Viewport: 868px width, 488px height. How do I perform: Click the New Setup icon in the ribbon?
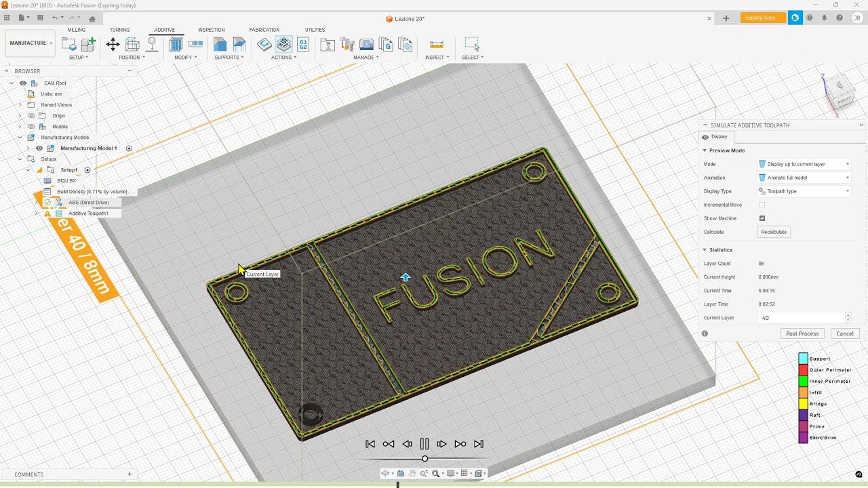click(68, 44)
